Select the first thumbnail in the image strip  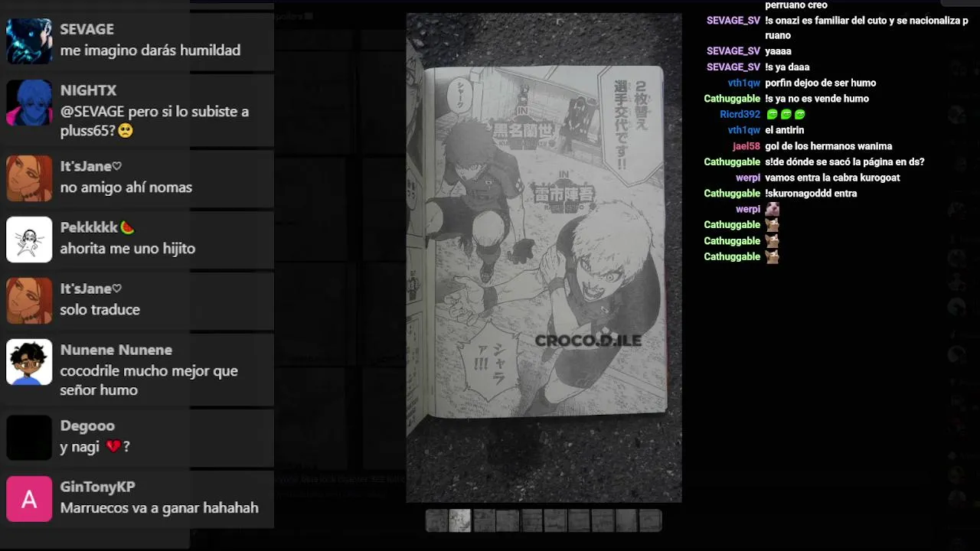pos(436,520)
